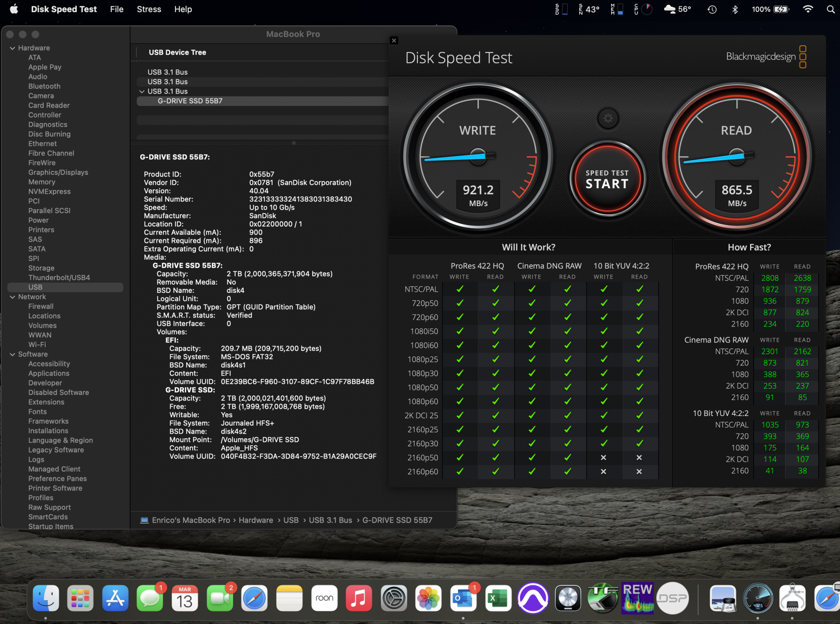Click Hardware in the bottom path bar
This screenshot has height=624, width=840.
[256, 520]
